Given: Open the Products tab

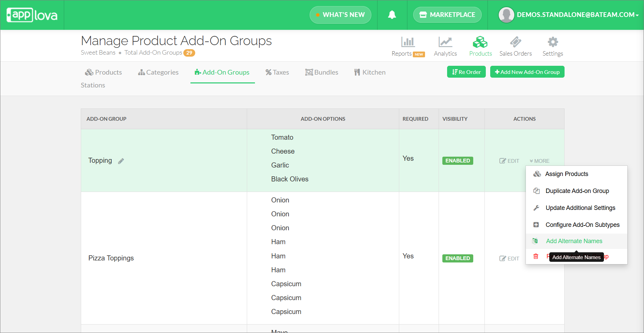Looking at the screenshot, I should [103, 72].
